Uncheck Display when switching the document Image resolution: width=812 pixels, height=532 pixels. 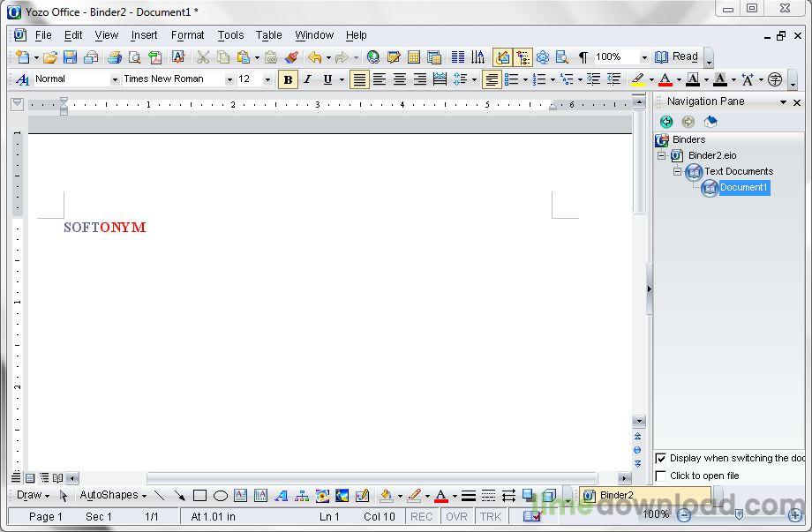point(660,459)
